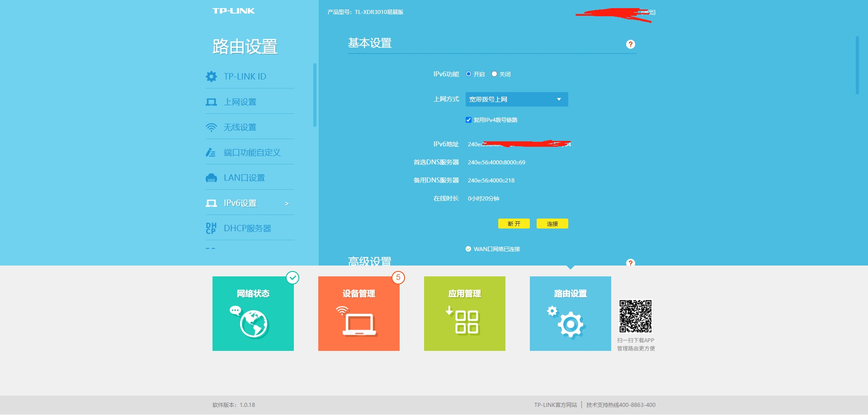Switch to the 路由设置 tile title
The width and height of the screenshot is (868, 415).
[x=571, y=294]
